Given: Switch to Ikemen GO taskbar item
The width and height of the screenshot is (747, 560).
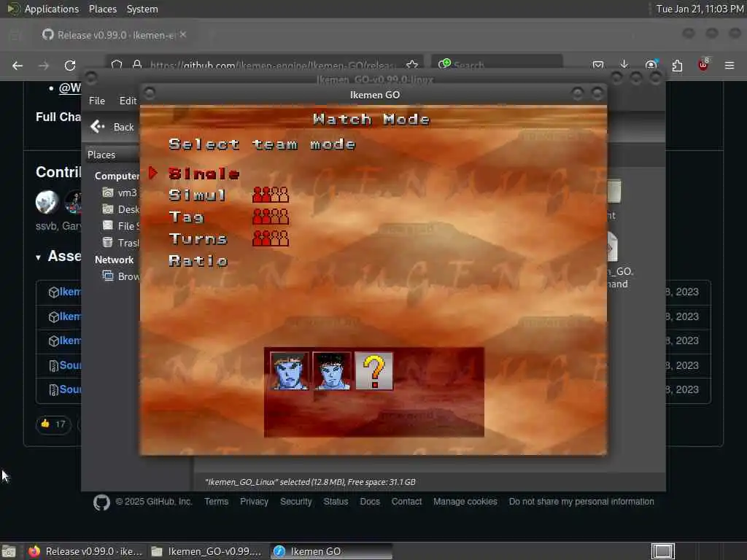Looking at the screenshot, I should (332, 551).
